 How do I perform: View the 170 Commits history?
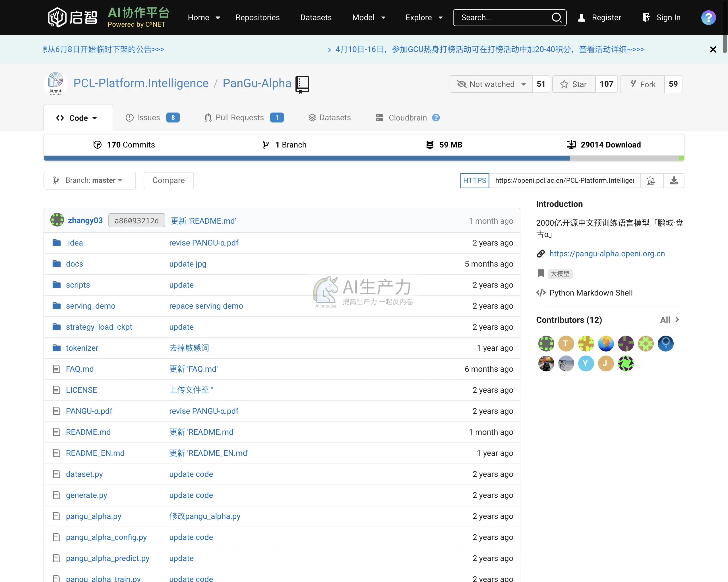124,145
